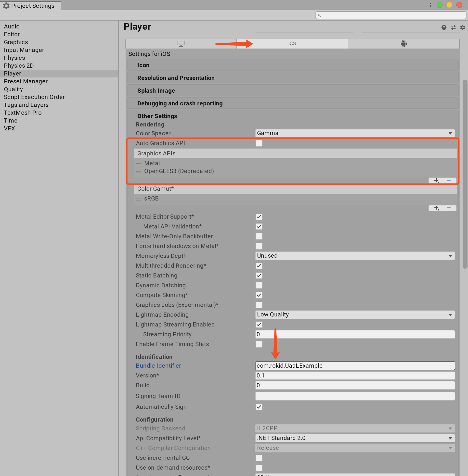
Task: Click the search field in Project Settings
Action: point(390,15)
